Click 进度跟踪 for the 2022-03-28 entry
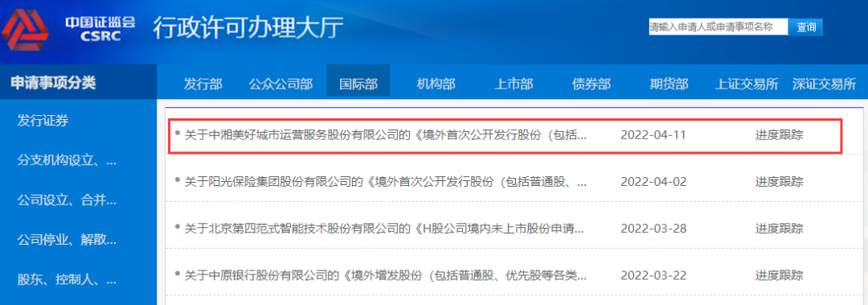This screenshot has width=868, height=305. pyautogui.click(x=779, y=228)
